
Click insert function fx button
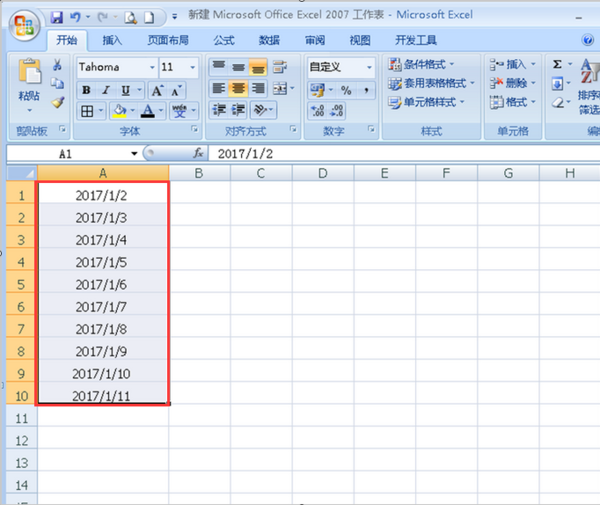(198, 153)
